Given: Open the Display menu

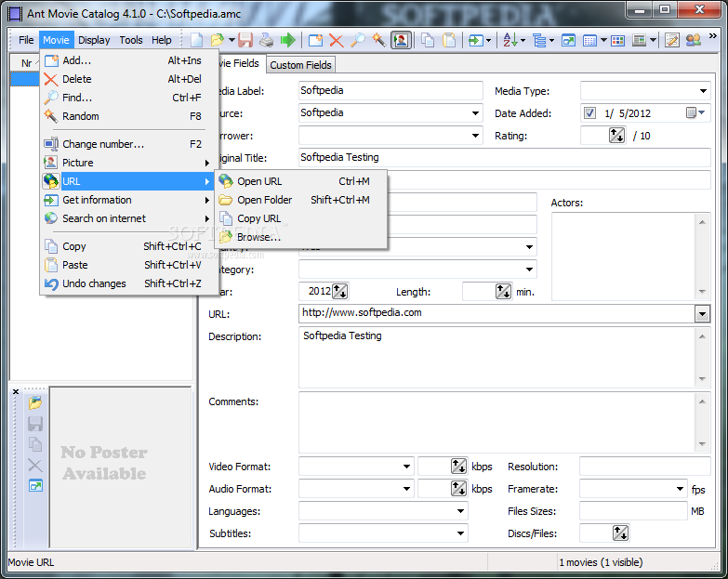Looking at the screenshot, I should click(x=94, y=40).
